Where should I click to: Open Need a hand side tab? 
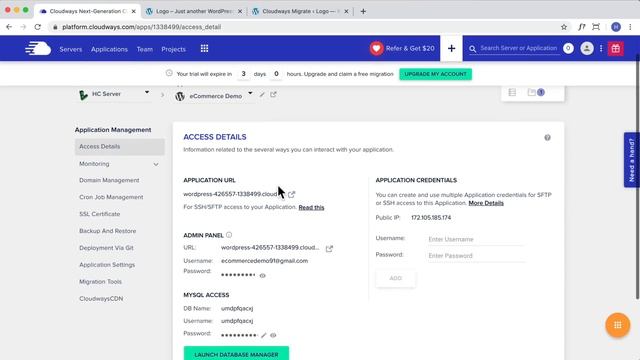click(631, 160)
